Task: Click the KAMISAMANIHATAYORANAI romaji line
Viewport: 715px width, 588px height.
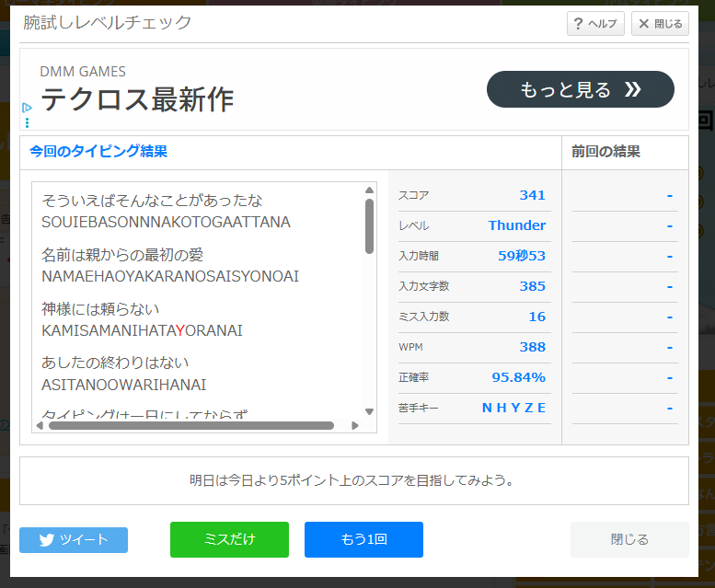Action: click(x=142, y=330)
